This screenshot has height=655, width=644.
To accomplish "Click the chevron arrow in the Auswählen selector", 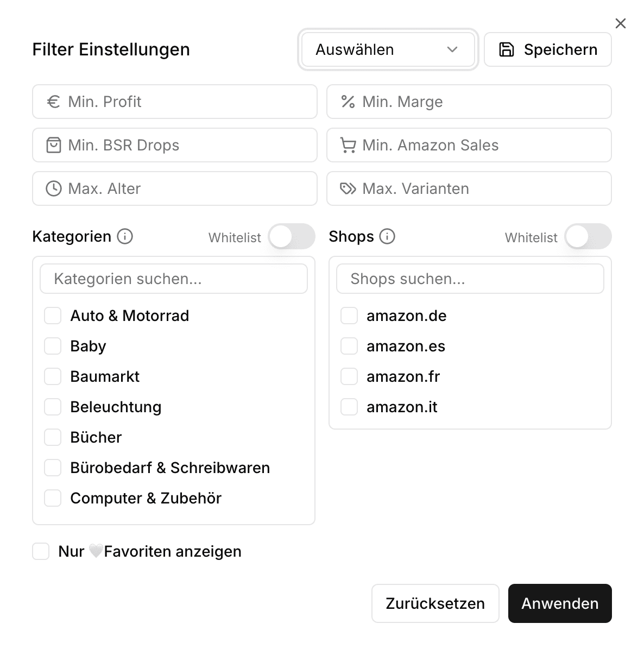I will pyautogui.click(x=452, y=49).
